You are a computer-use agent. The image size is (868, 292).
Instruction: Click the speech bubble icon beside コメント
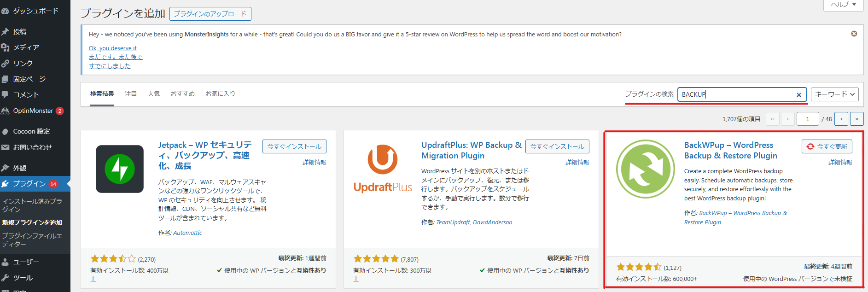coord(5,95)
